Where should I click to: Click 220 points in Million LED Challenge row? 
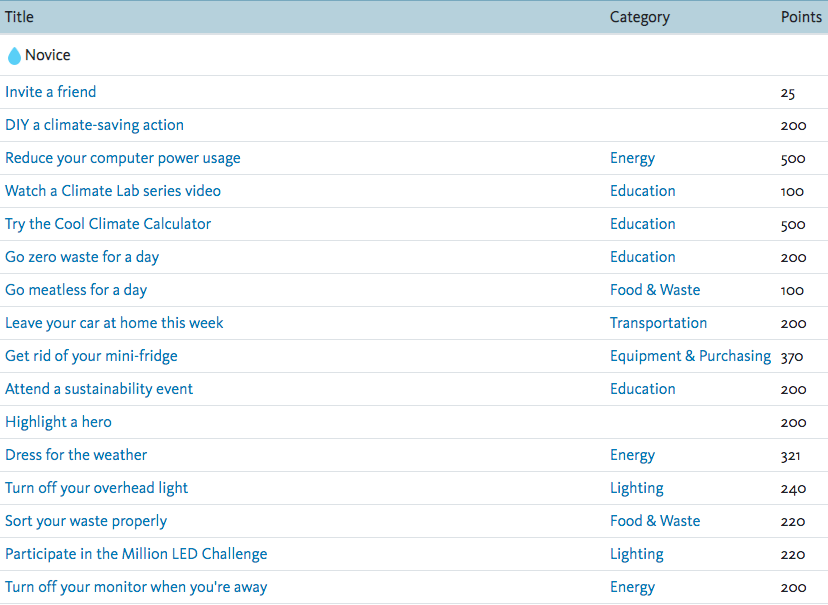(x=793, y=555)
